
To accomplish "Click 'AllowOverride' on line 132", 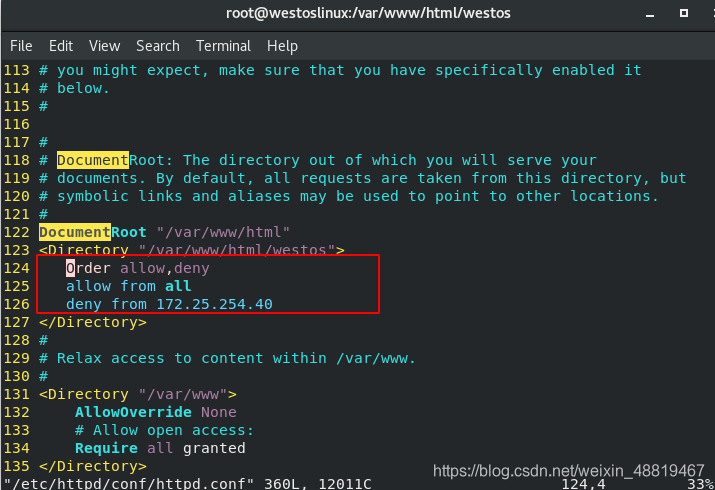I will pos(133,413).
